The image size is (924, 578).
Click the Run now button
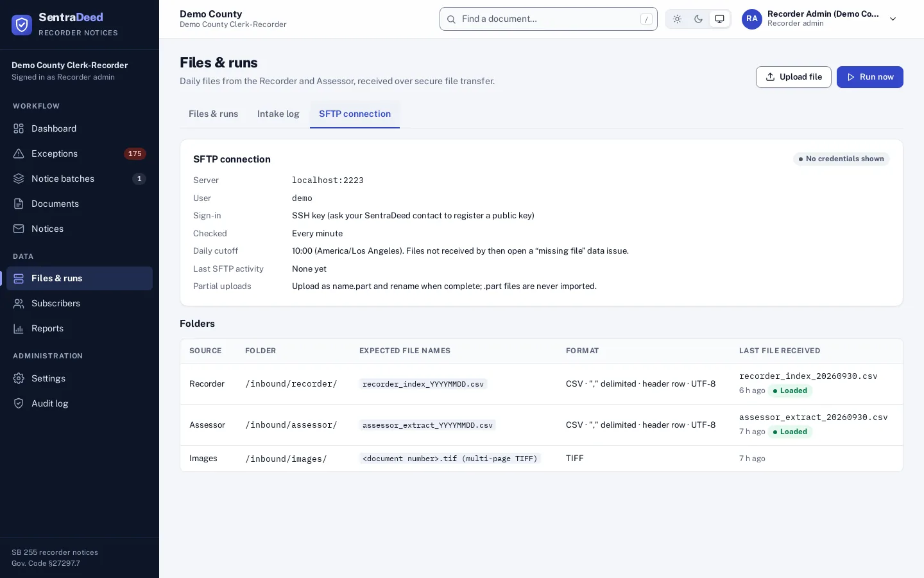point(870,77)
